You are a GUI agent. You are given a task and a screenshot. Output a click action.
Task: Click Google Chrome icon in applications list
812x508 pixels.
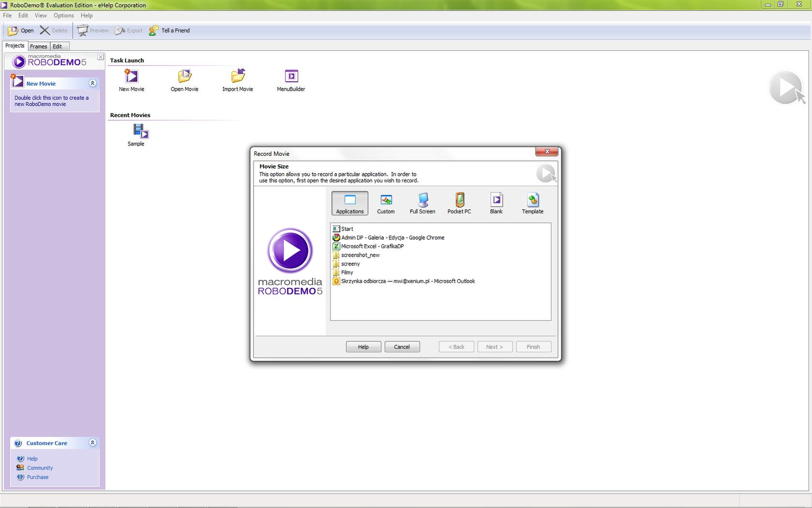[x=336, y=238]
